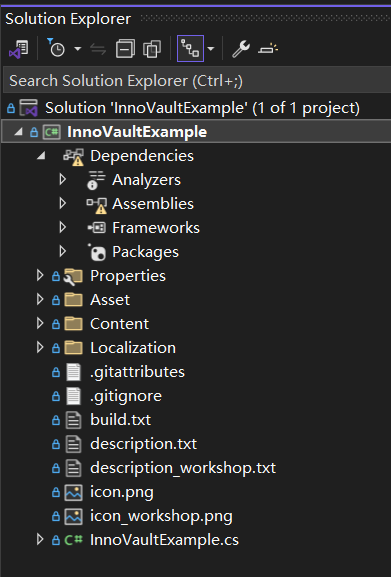Click the Collapse All toolbar icon
This screenshot has width=391, height=577.
125,49
